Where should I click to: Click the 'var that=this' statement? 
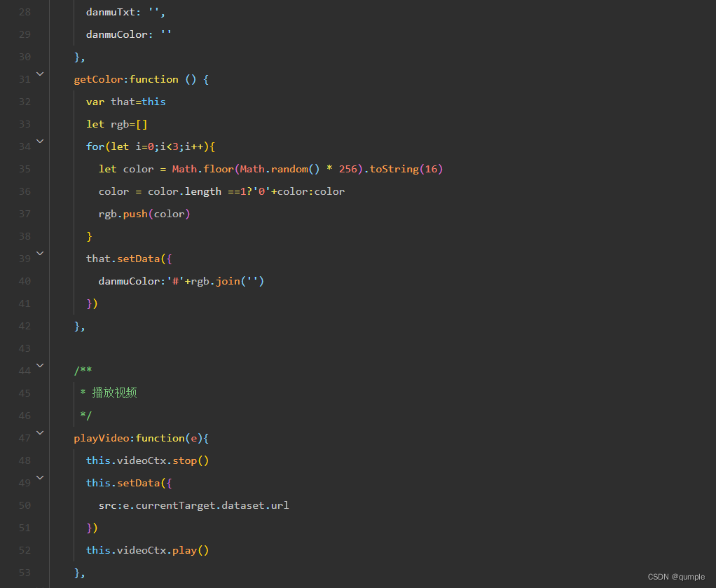[126, 102]
